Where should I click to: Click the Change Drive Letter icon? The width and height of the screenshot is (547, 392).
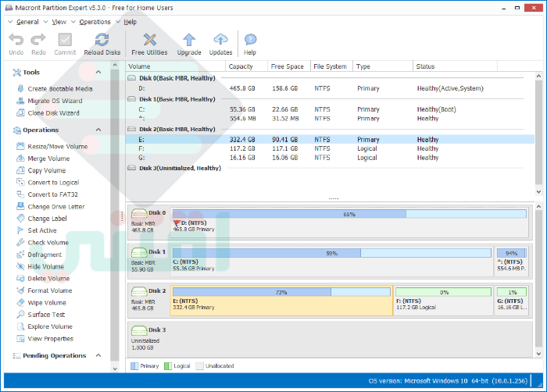[x=20, y=206]
